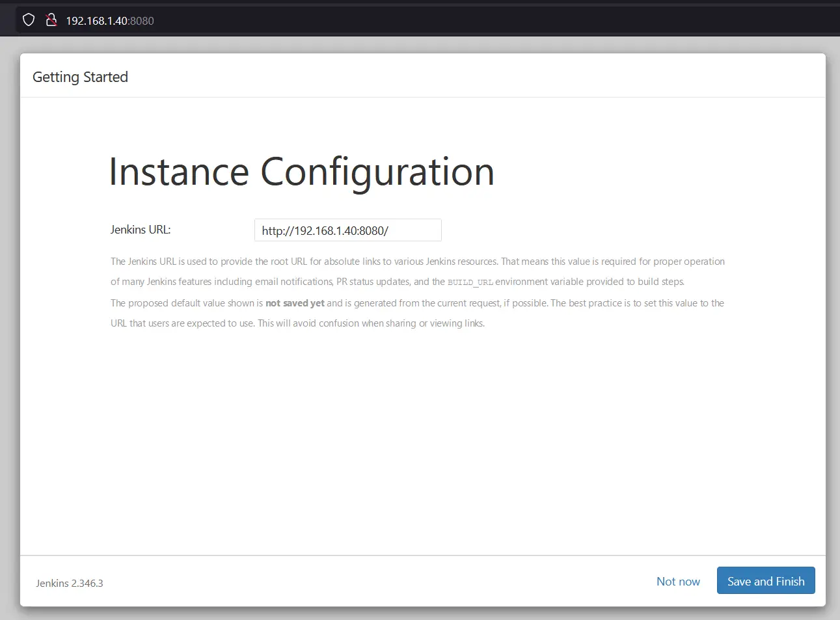The width and height of the screenshot is (840, 620).
Task: Click the bold 'not saved yet' text
Action: pos(295,303)
